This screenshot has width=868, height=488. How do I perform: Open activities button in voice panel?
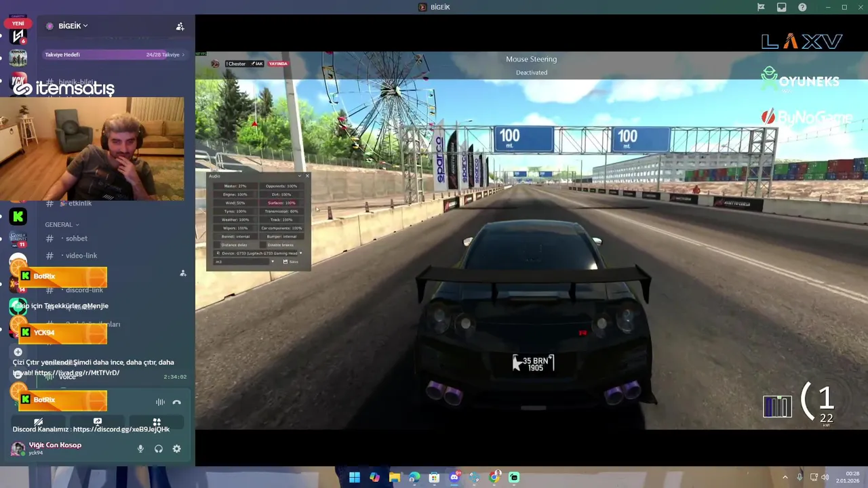[157, 422]
